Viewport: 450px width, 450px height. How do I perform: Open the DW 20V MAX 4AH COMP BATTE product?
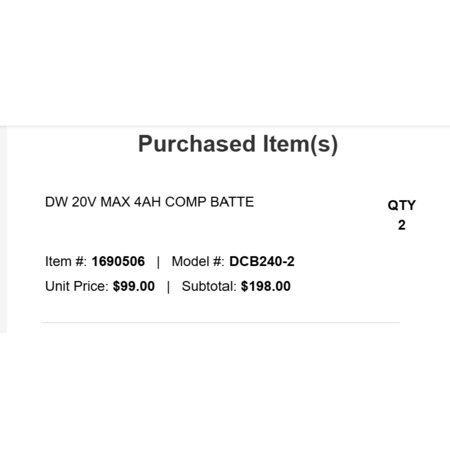pos(149,202)
